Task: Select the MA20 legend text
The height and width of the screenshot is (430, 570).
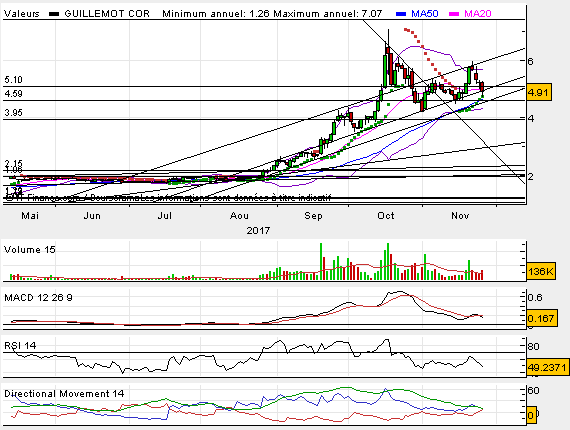Action: coord(478,14)
